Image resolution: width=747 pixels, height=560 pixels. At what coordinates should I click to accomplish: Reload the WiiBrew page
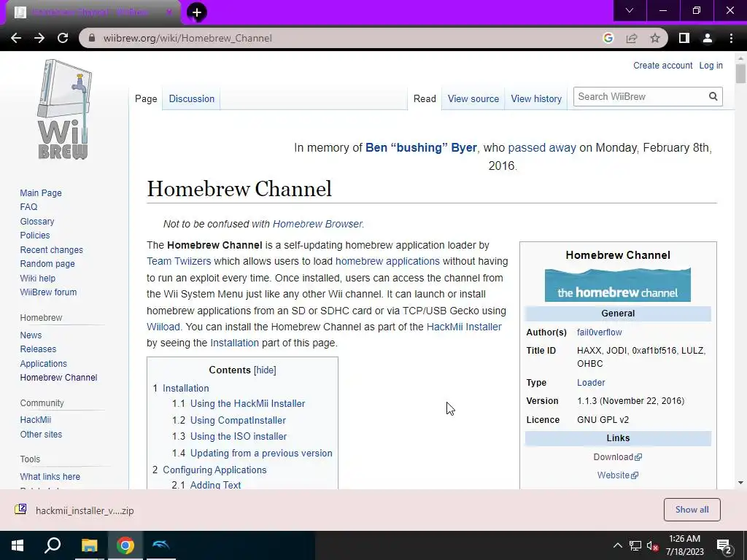click(x=63, y=38)
